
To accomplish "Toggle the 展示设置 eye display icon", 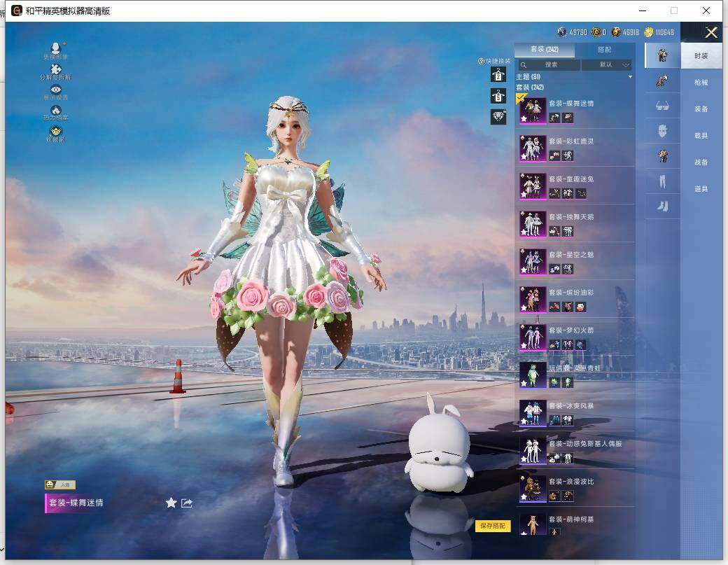I will pos(56,90).
